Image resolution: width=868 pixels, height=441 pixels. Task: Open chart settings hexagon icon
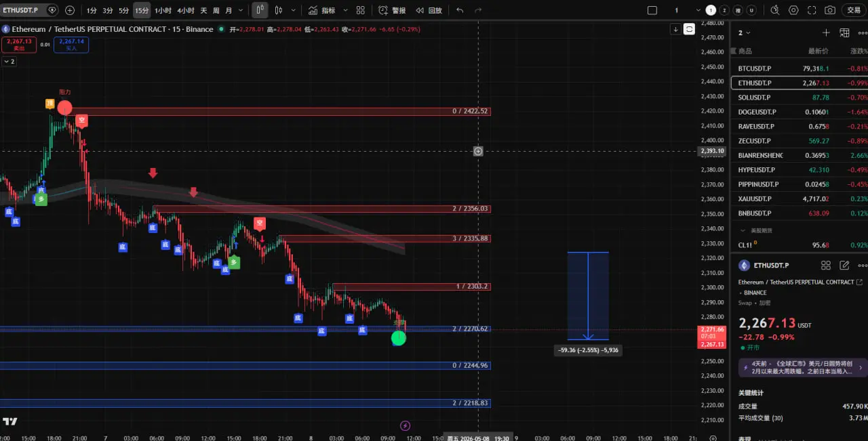pos(793,10)
